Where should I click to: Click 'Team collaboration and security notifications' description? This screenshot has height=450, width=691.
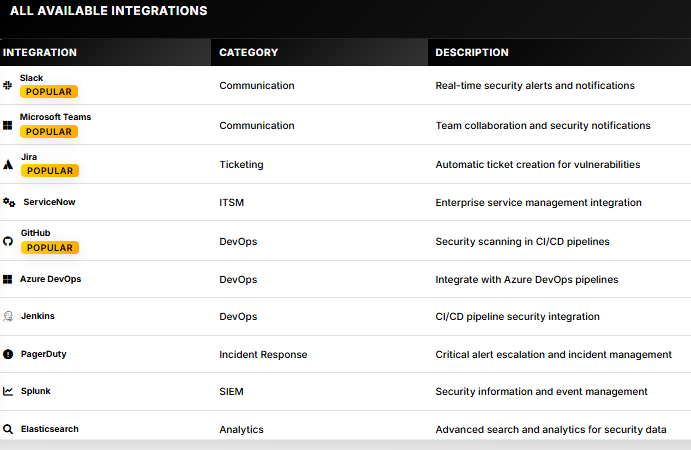tap(543, 126)
